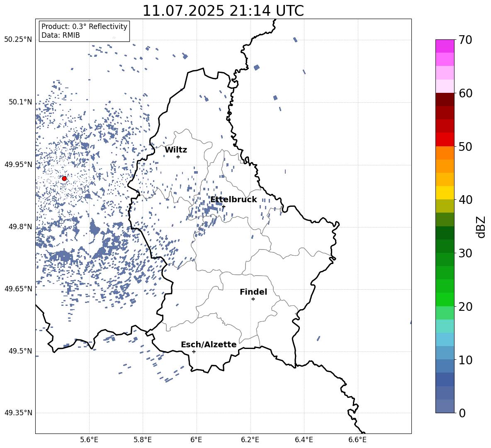Click the 5.8°E longitude label
Image resolution: width=491 pixels, height=448 pixels.
(143, 440)
